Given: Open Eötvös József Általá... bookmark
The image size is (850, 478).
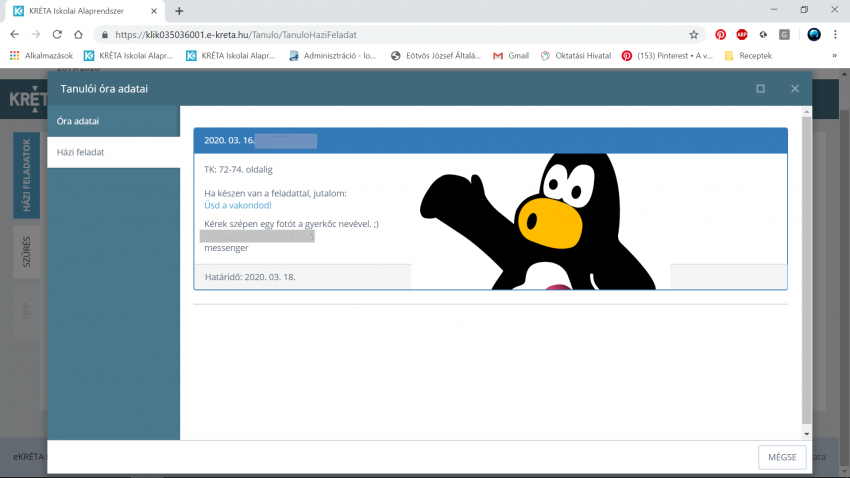Looking at the screenshot, I should coord(436,56).
